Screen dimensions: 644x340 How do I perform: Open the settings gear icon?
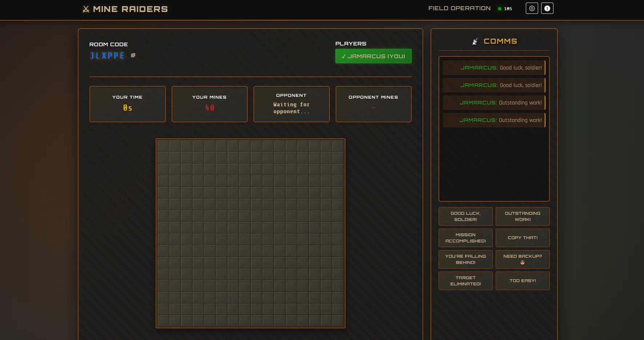click(532, 8)
